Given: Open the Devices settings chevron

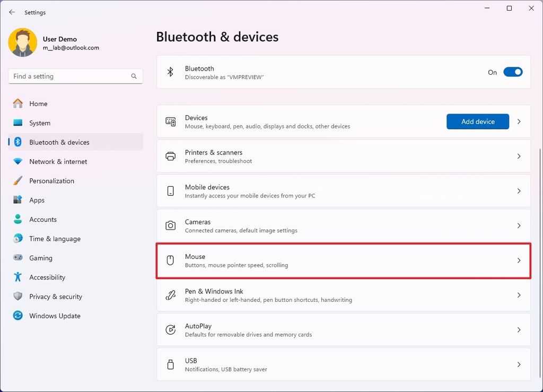Looking at the screenshot, I should coord(519,121).
